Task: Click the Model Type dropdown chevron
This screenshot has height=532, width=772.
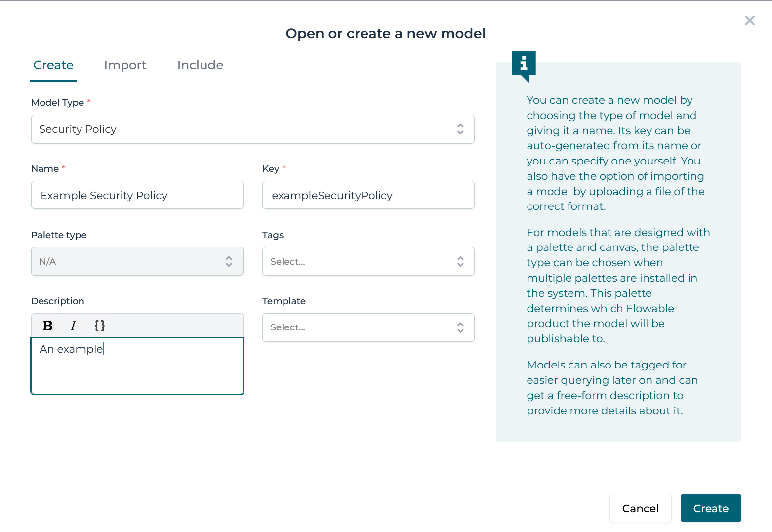Action: pyautogui.click(x=460, y=129)
